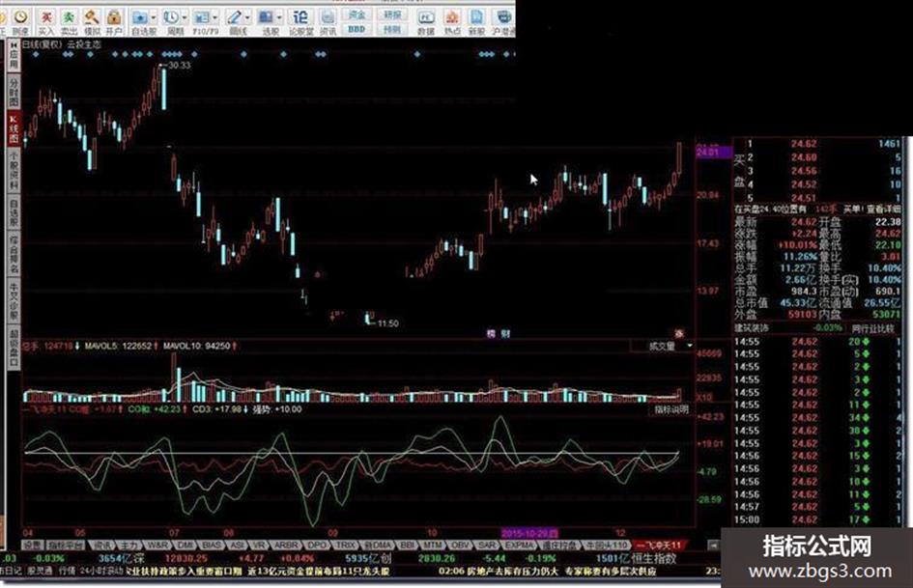Open the 热点 hot topics icon
The image size is (913, 588).
click(452, 22)
